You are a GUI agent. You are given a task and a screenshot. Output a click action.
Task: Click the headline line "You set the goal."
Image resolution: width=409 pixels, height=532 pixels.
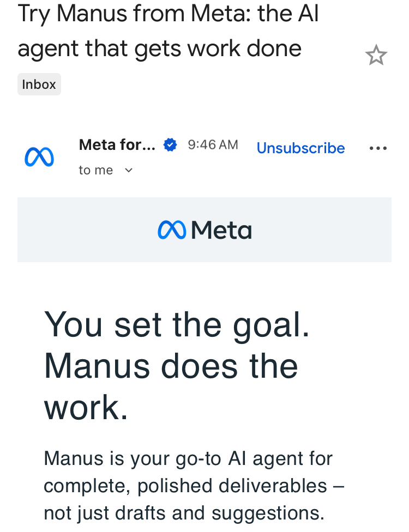[177, 324]
